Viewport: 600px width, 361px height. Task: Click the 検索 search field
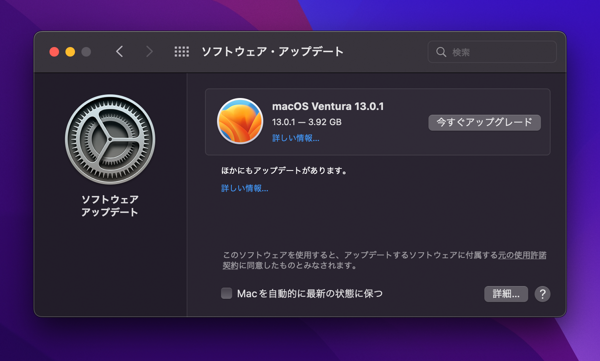pyautogui.click(x=492, y=52)
